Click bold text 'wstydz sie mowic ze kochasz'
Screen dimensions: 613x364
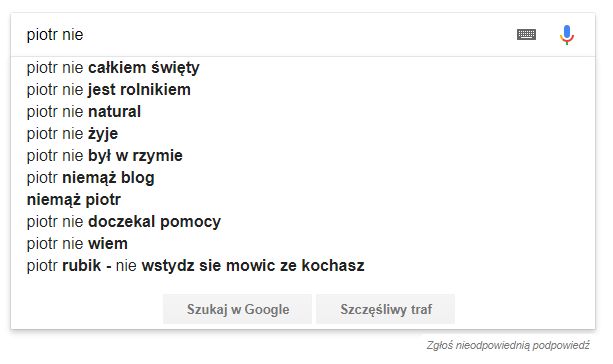[253, 266]
